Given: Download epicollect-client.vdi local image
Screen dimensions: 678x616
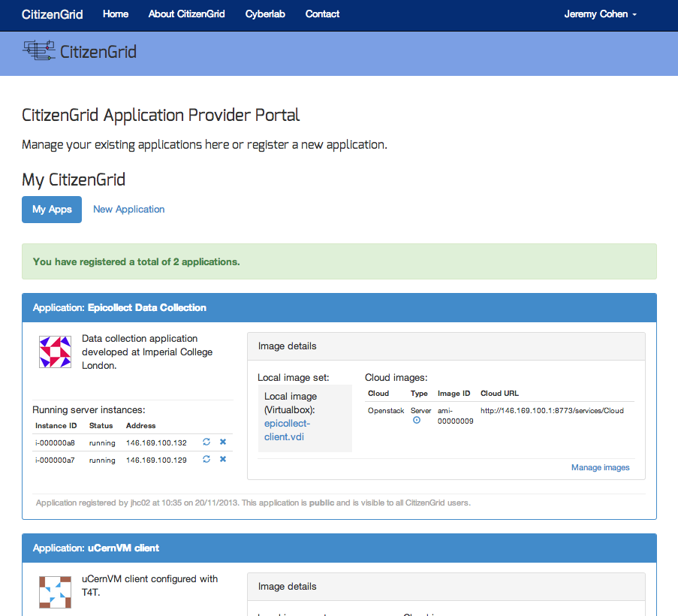Looking at the screenshot, I should tap(287, 430).
